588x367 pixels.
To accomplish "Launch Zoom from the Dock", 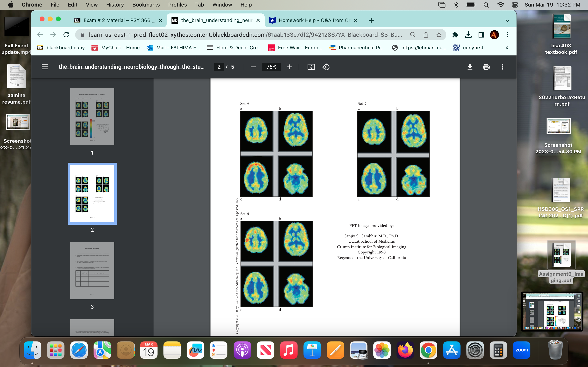I will tap(522, 350).
